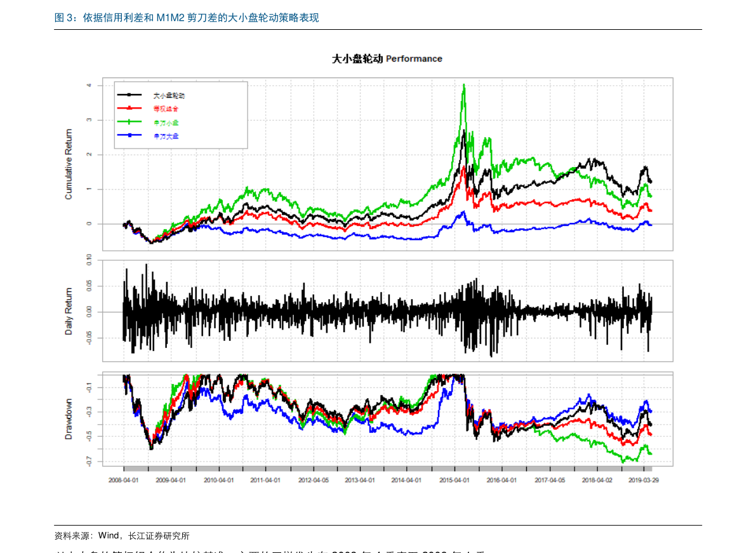Click the 2017-04-05 date tick label
This screenshot has height=553, width=756.
[x=549, y=481]
